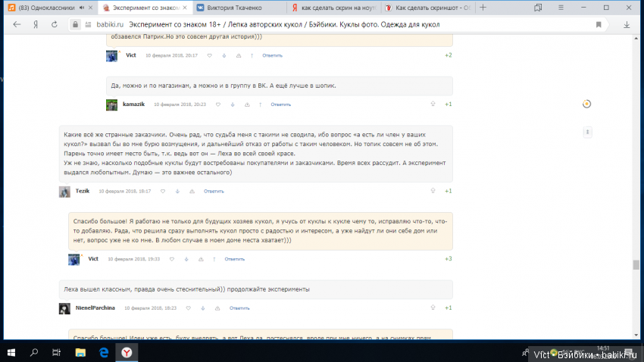This screenshot has width=644, height=362.
Task: Click the warning icon on NienelParchina's comment
Action: point(216,308)
